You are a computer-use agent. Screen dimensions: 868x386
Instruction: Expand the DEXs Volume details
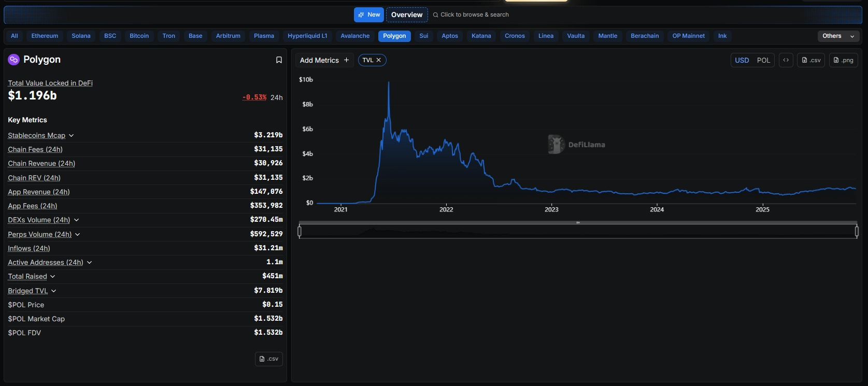point(76,220)
